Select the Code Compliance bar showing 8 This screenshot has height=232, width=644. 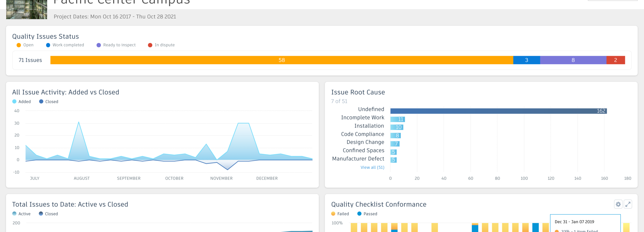[x=395, y=135]
